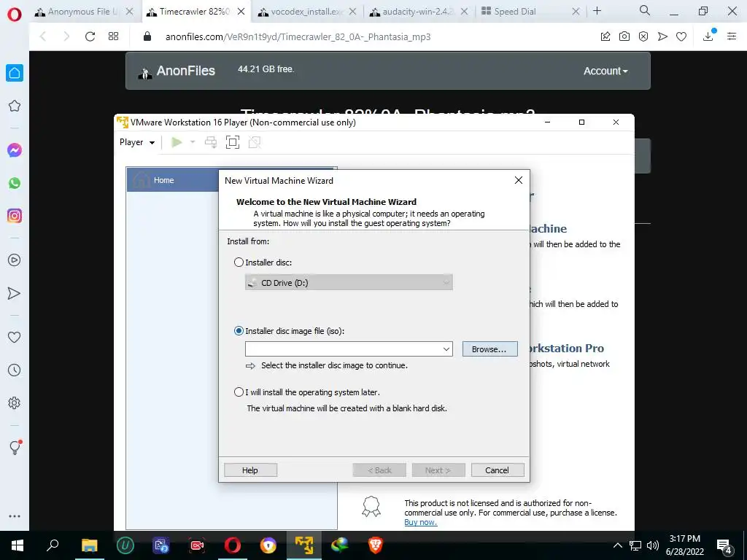Open the sidebar Settings gear icon
Screen dimensions: 747x560
coord(15,402)
